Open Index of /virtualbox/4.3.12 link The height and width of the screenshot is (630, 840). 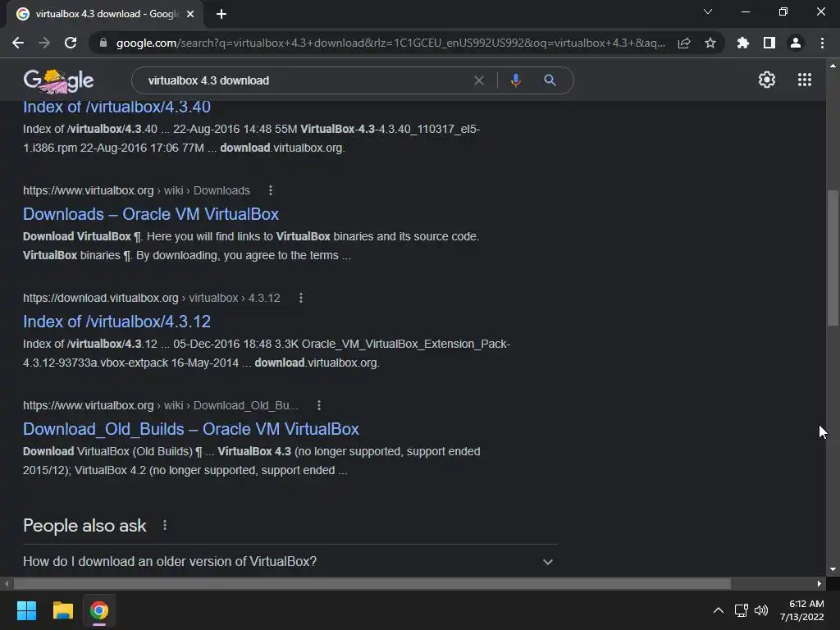click(116, 322)
